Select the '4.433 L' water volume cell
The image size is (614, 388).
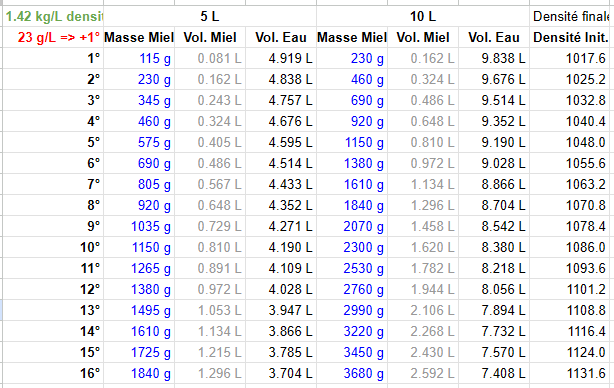(x=281, y=184)
